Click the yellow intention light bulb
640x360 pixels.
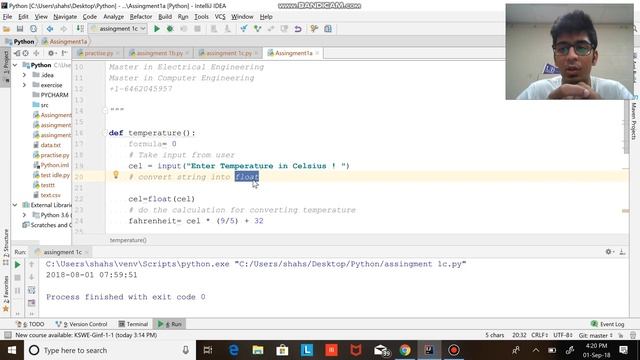pos(116,175)
